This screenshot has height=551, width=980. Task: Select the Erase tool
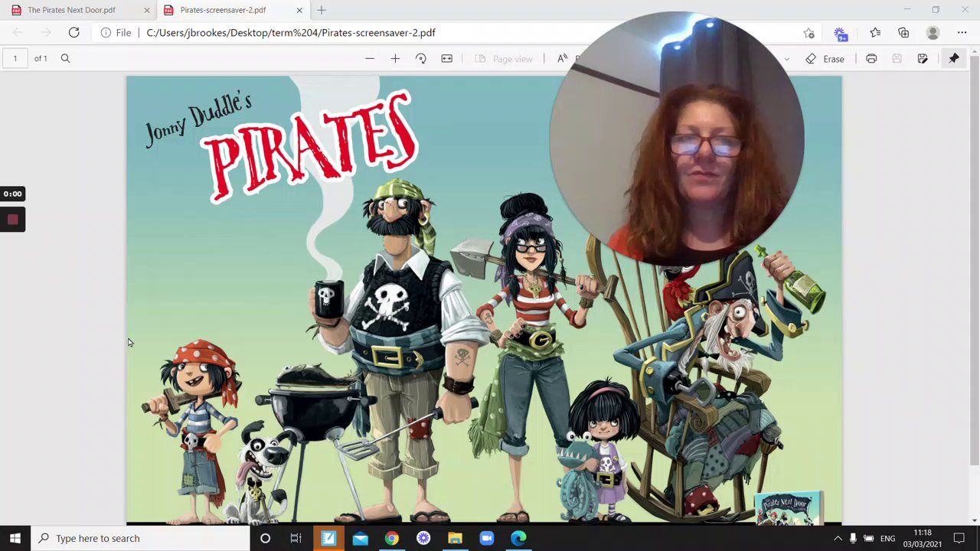coord(825,59)
